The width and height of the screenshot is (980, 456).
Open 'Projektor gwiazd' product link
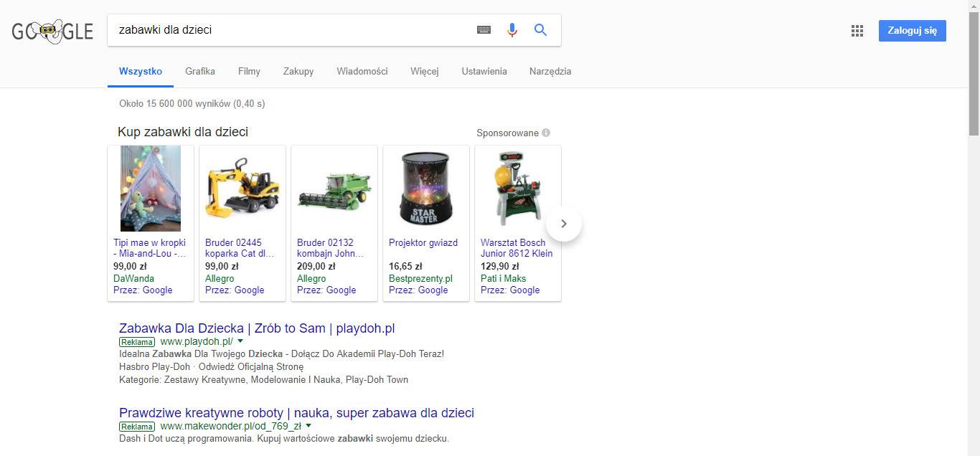tap(423, 242)
